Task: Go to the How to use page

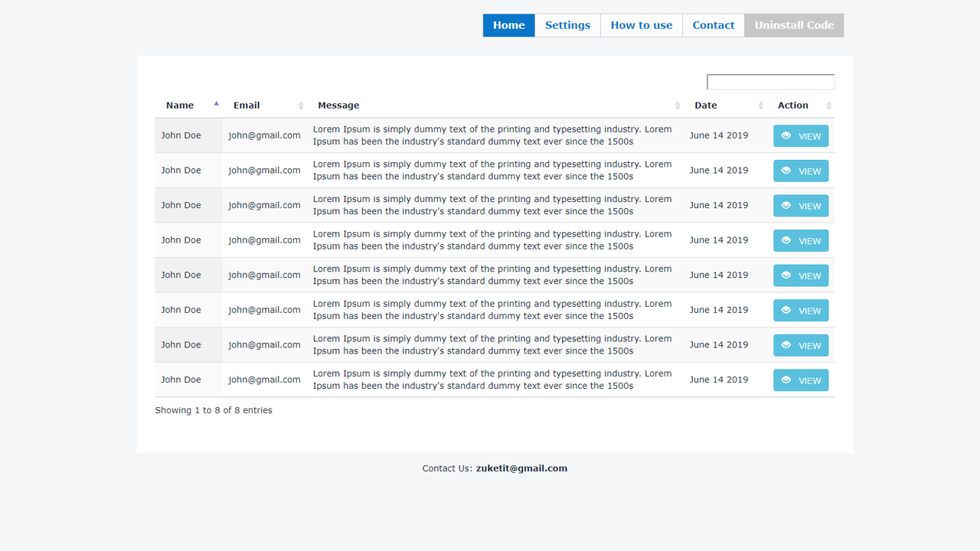Action: pos(642,25)
